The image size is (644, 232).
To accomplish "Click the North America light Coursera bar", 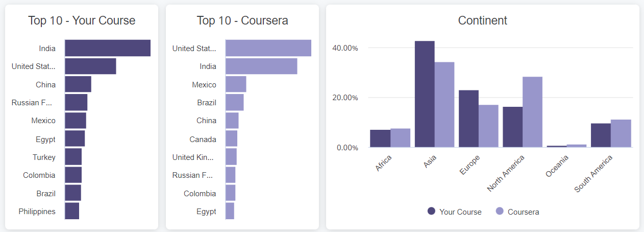I will [x=532, y=112].
